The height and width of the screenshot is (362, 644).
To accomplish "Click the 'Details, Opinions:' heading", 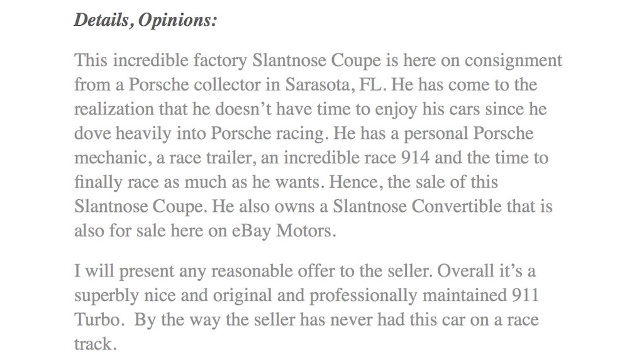I will 145,20.
